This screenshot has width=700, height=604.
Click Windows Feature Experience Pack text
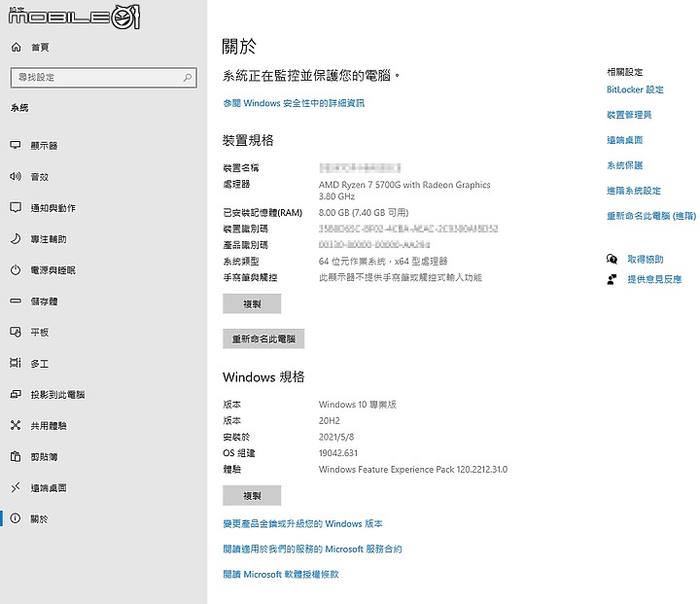(x=413, y=470)
